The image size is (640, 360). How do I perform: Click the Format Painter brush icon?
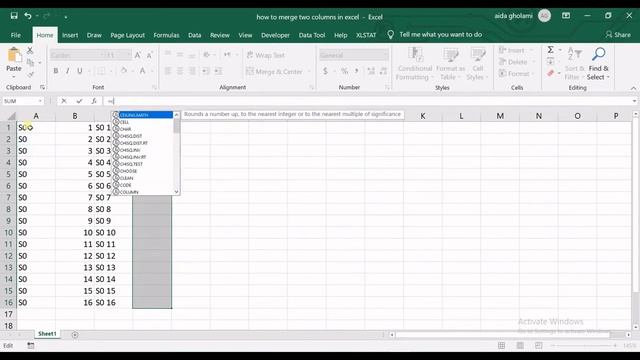point(31,74)
